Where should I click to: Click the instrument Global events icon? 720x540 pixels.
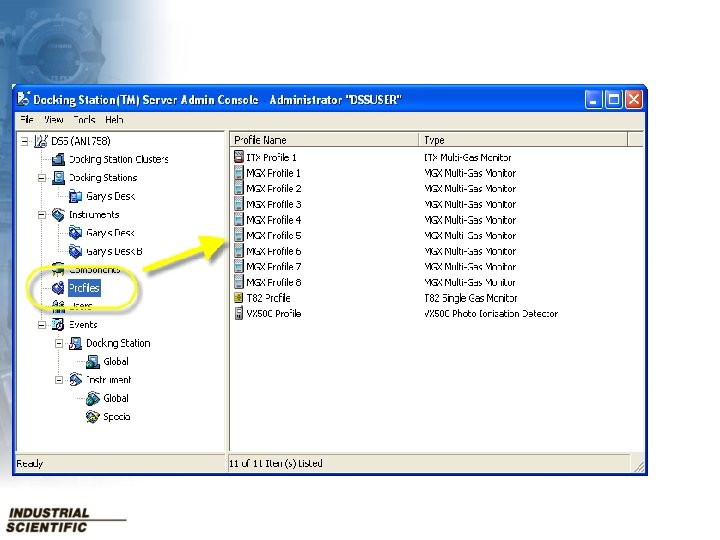tap(93, 398)
